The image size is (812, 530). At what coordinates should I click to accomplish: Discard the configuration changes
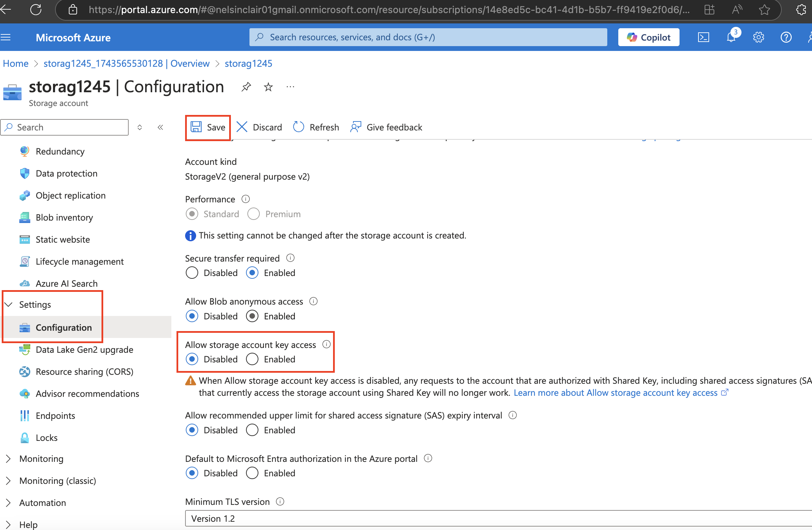point(259,127)
